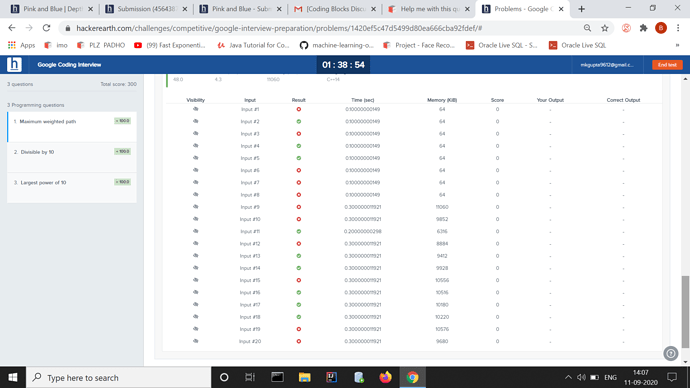Open the zoom magnifier in address bar
This screenshot has height=388, width=690.
click(x=587, y=28)
